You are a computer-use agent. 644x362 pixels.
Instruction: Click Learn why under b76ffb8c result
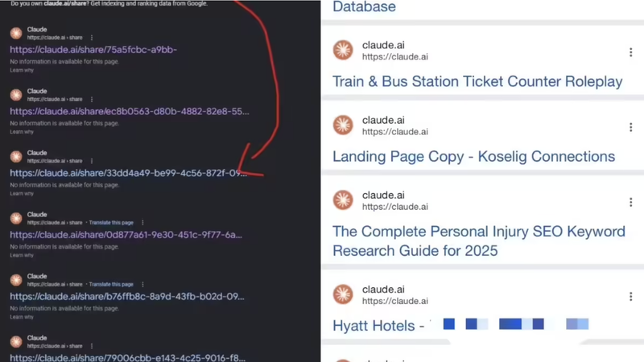tap(22, 317)
